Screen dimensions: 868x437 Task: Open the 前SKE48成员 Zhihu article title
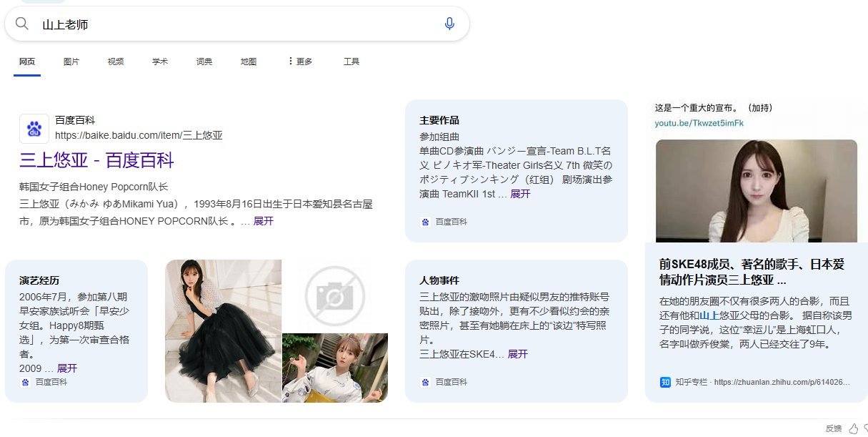click(x=752, y=272)
